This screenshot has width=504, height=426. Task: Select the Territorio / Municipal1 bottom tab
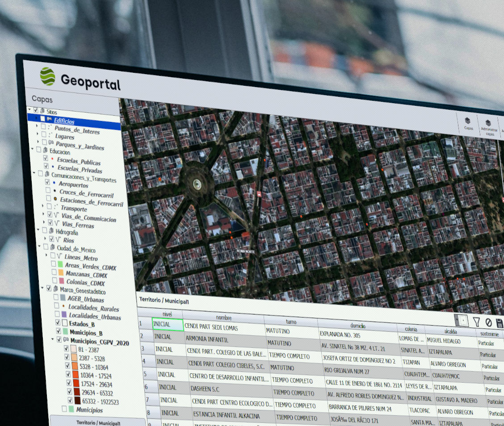tap(98, 422)
